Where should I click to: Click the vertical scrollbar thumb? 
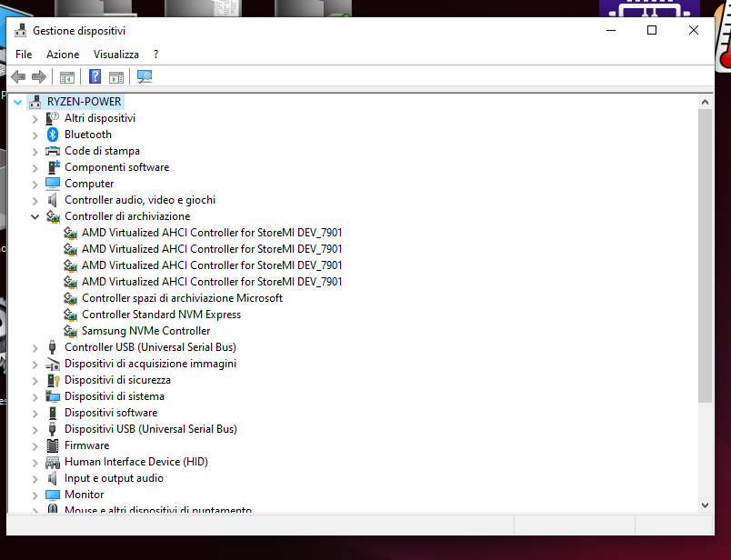[x=705, y=255]
